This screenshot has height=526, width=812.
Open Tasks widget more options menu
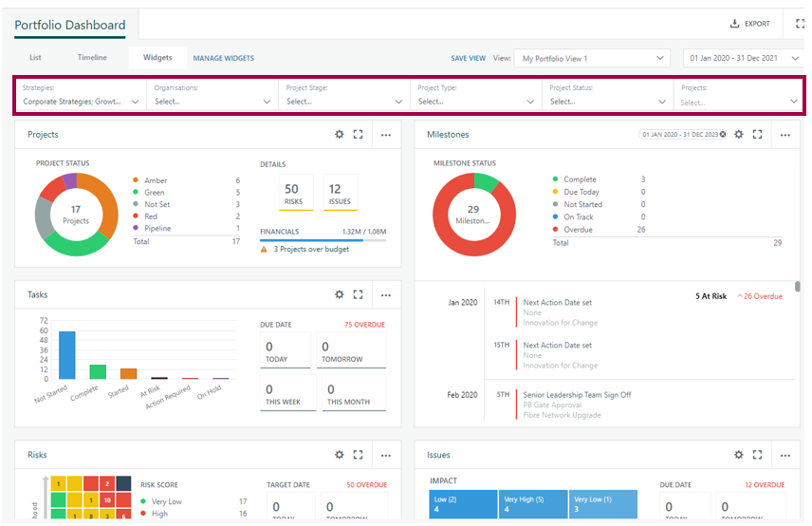[386, 295]
